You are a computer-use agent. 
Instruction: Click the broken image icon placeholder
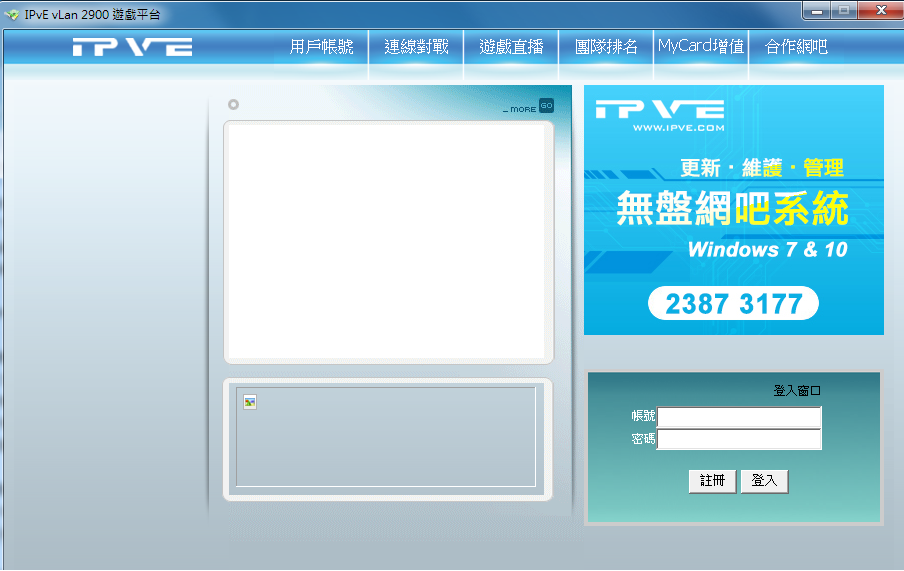tap(250, 402)
